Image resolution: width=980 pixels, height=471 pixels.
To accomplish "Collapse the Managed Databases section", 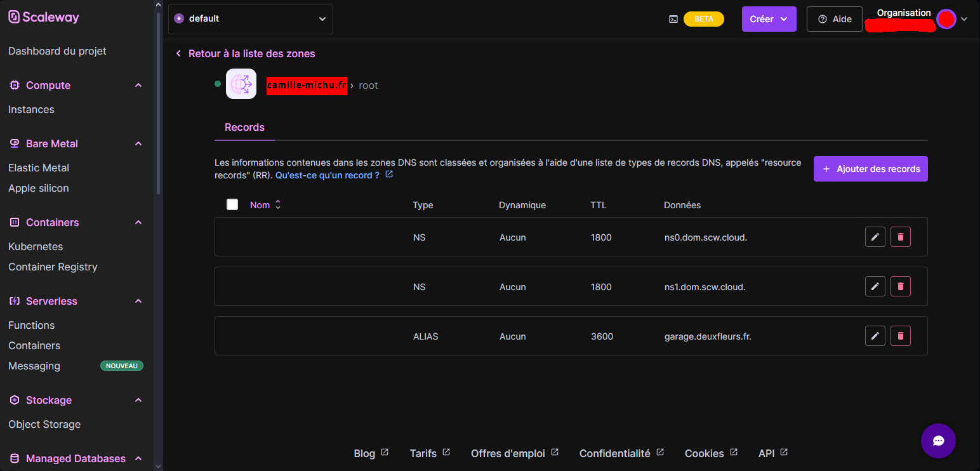I will [x=138, y=458].
